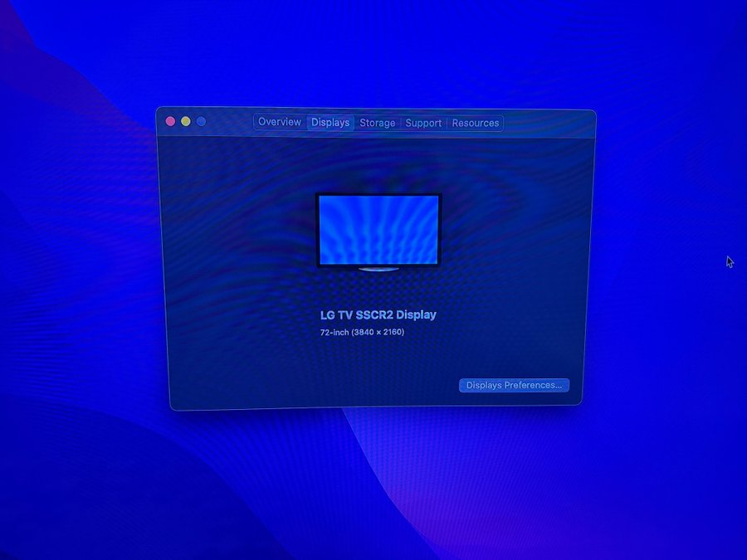Viewport: 747px width, 560px height.
Task: Click the desktop wallpaper above the window
Action: click(x=373, y=50)
